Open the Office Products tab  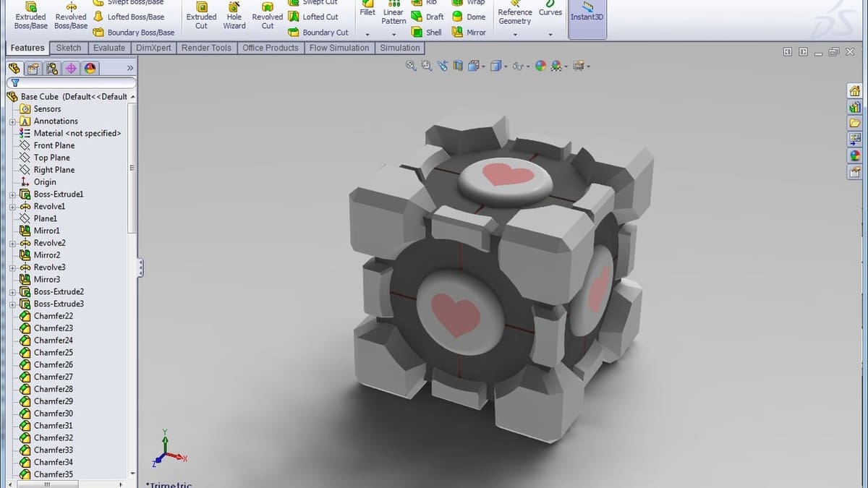pyautogui.click(x=271, y=48)
